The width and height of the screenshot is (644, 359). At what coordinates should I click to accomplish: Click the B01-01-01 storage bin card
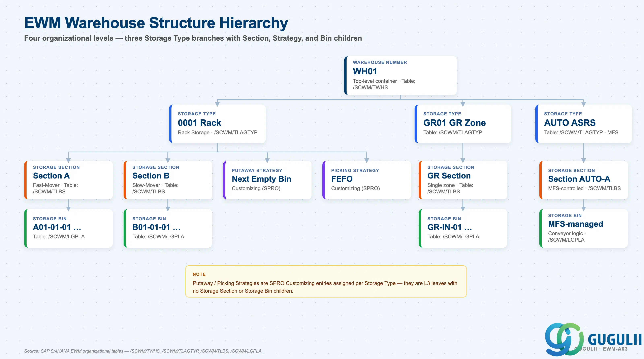click(168, 228)
